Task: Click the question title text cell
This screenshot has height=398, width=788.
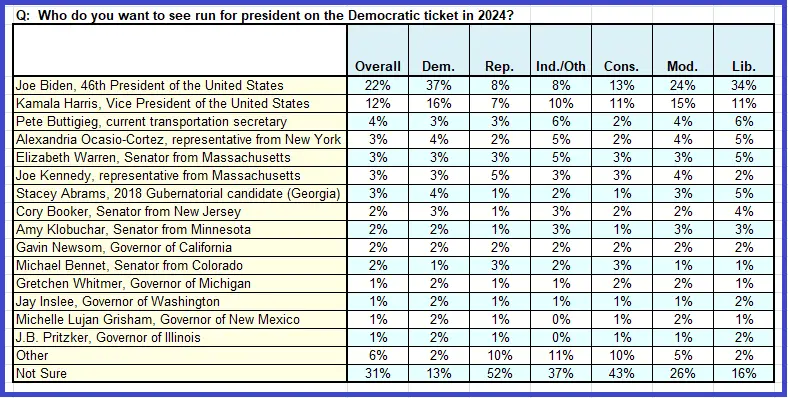Action: 265,16
